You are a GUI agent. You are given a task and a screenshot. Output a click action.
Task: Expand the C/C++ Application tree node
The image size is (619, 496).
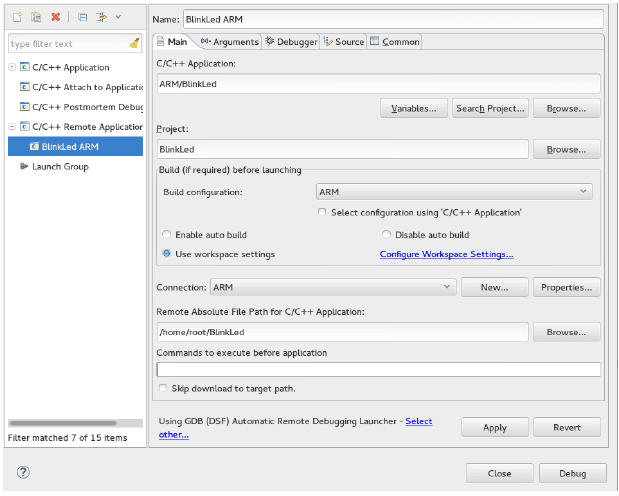12,67
